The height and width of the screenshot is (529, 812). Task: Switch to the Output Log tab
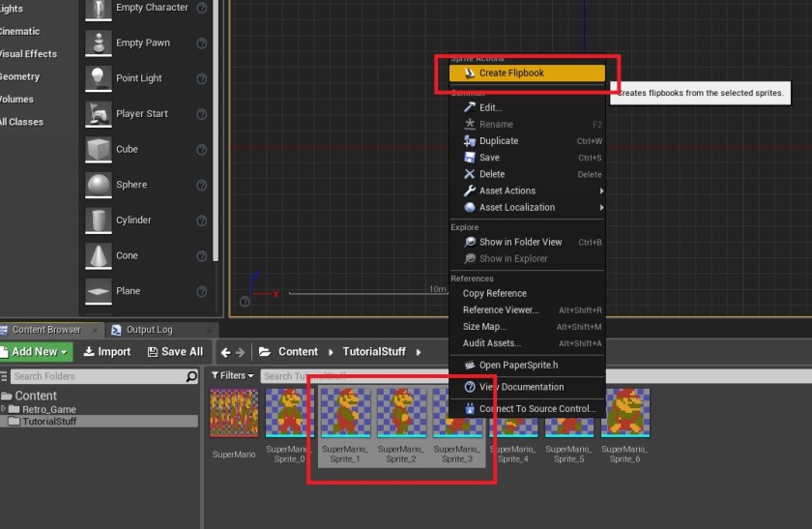click(x=148, y=330)
